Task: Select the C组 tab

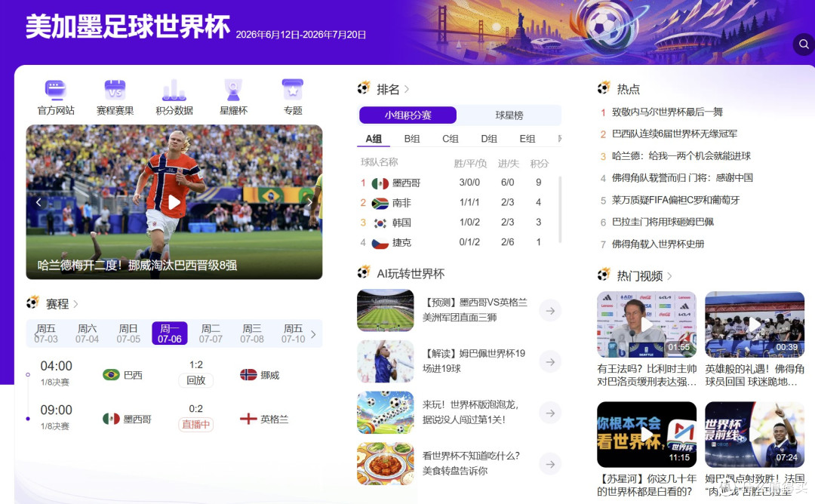Action: pos(450,139)
